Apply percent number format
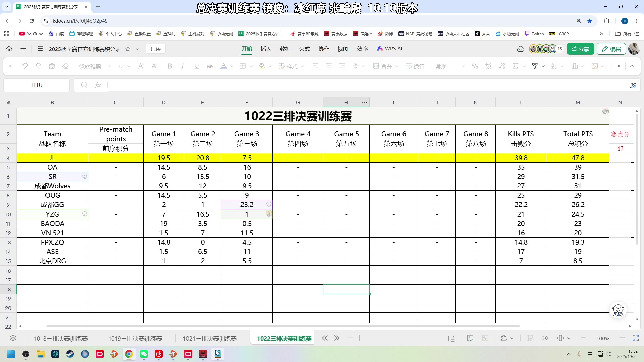The width and height of the screenshot is (644, 362). [x=475, y=66]
